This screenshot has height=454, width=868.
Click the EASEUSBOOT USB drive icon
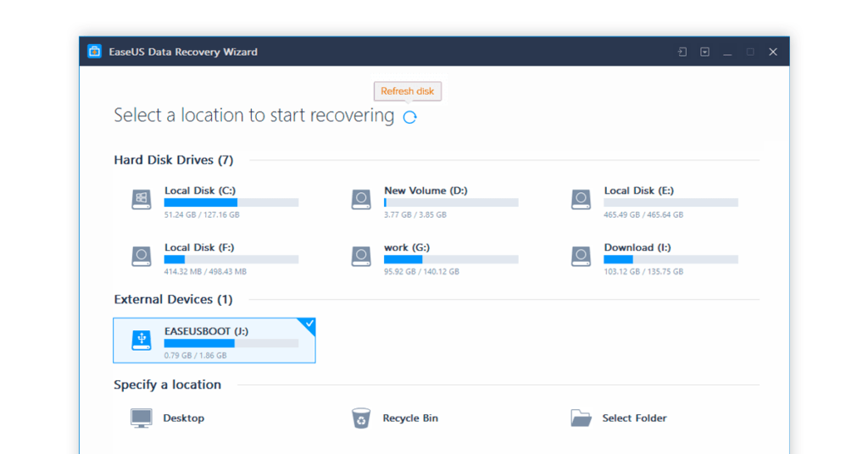[141, 340]
